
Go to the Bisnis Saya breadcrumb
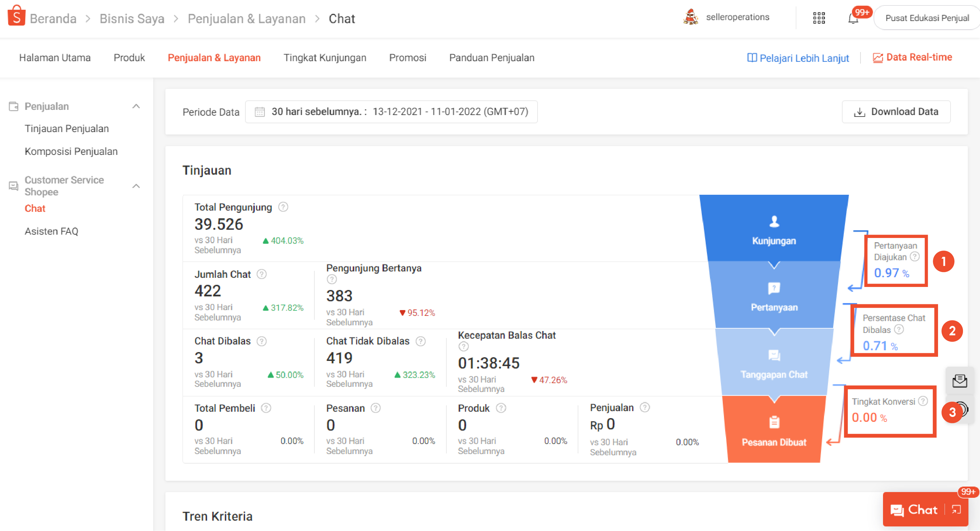coord(132,19)
